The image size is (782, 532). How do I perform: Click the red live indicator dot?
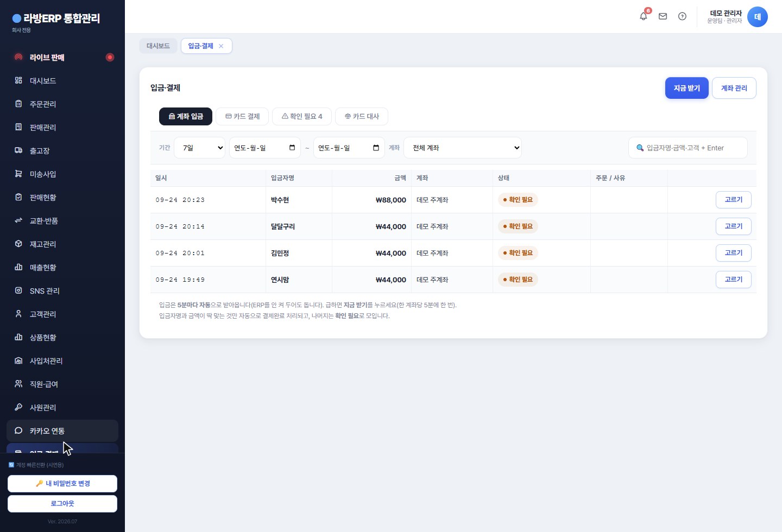coord(110,57)
